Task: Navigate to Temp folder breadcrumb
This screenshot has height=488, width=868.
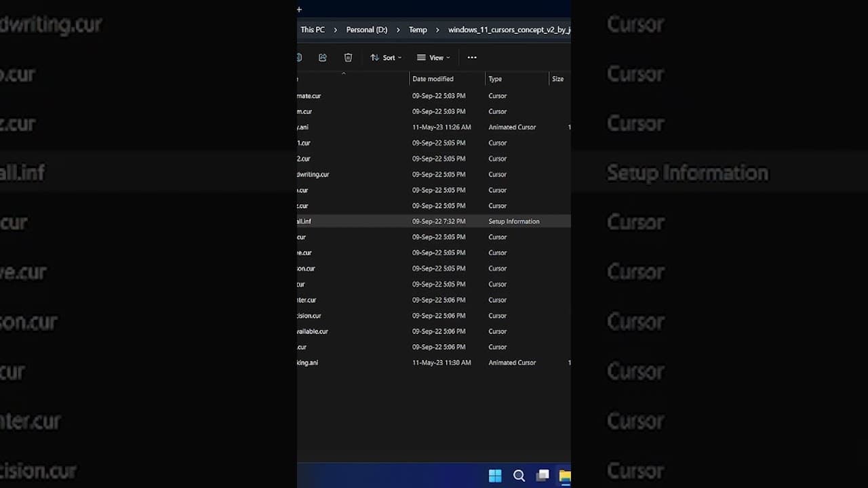Action: [418, 30]
